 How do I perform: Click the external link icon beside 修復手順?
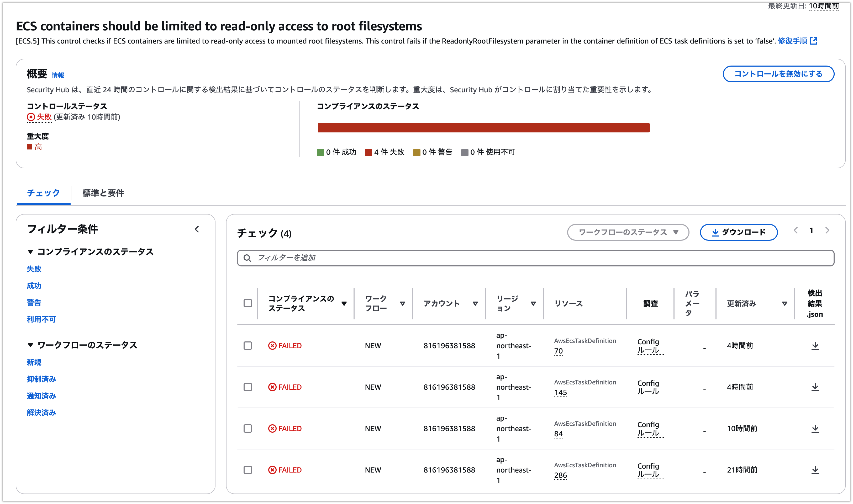(x=814, y=41)
